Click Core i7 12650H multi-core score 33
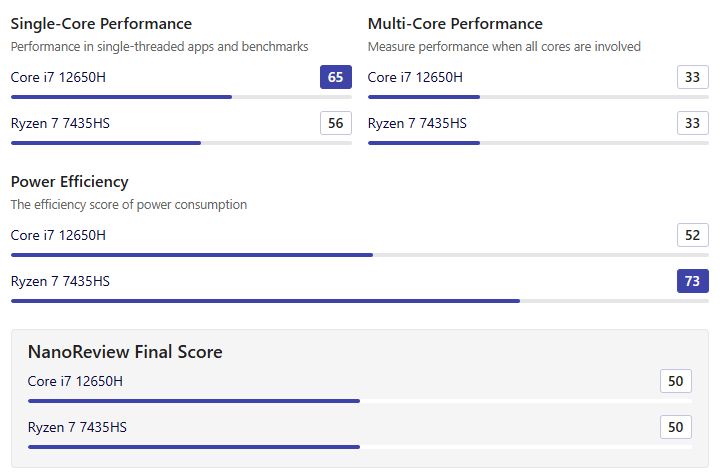Image resolution: width=721 pixels, height=475 pixels. [x=692, y=77]
